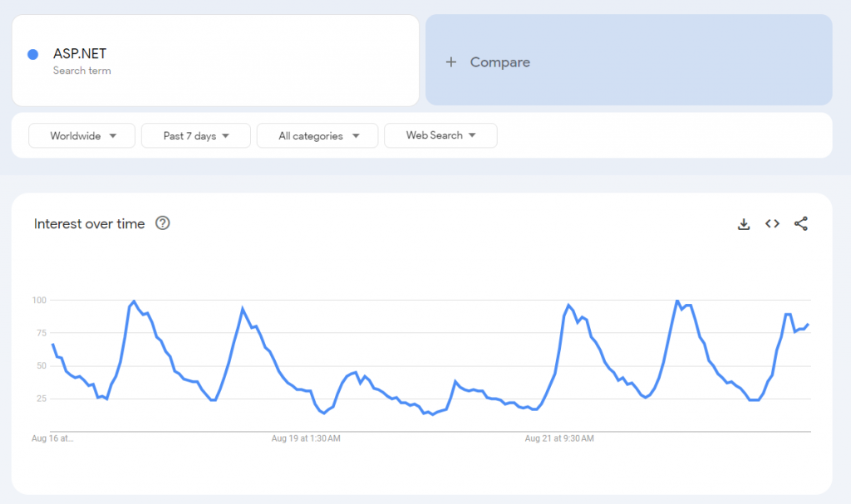Open the embed code icon
The image size is (851, 504).
click(x=772, y=223)
